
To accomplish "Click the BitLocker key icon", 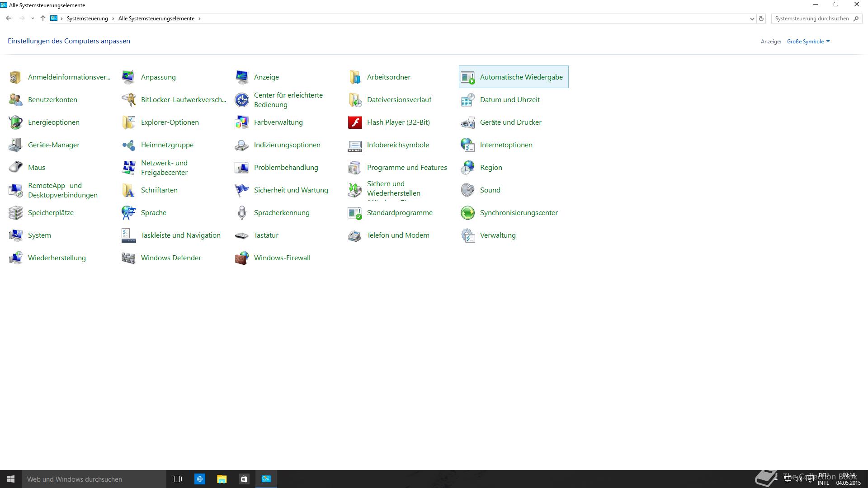I will [x=128, y=100].
